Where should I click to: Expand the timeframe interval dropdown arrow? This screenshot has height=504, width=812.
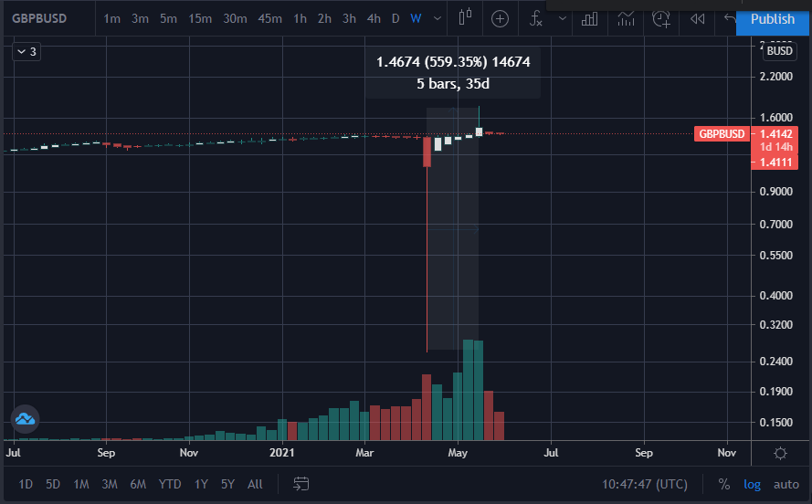[x=438, y=18]
